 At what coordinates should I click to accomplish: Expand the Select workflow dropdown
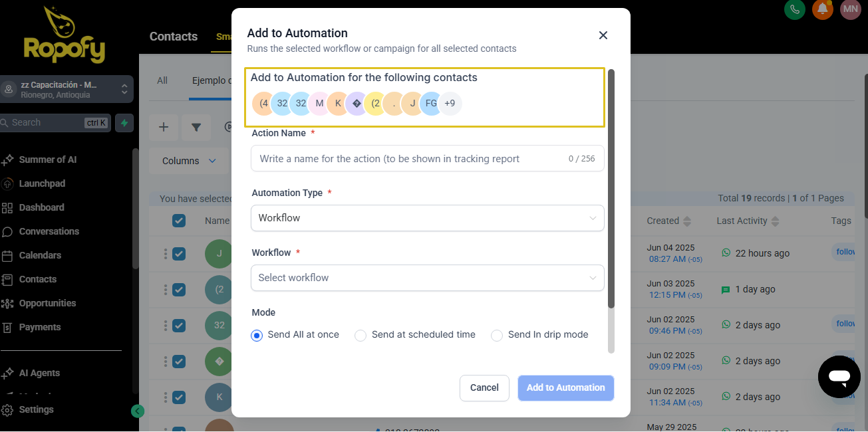coord(427,278)
